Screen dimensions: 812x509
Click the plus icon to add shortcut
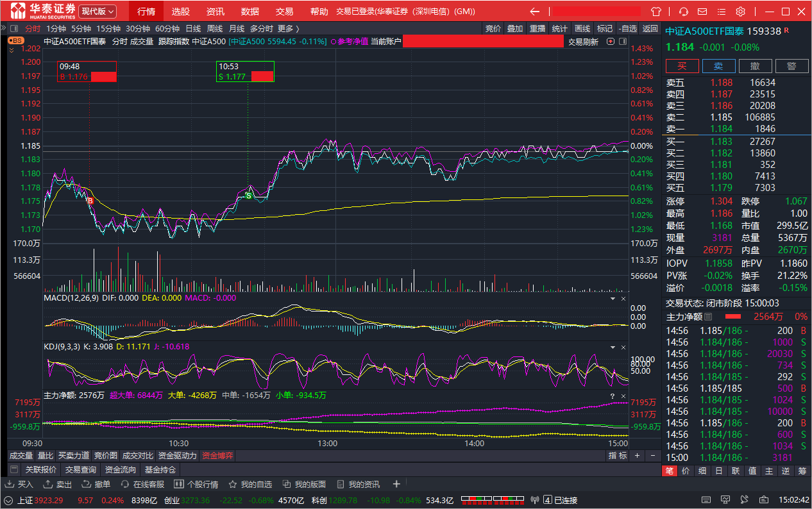[x=396, y=484]
